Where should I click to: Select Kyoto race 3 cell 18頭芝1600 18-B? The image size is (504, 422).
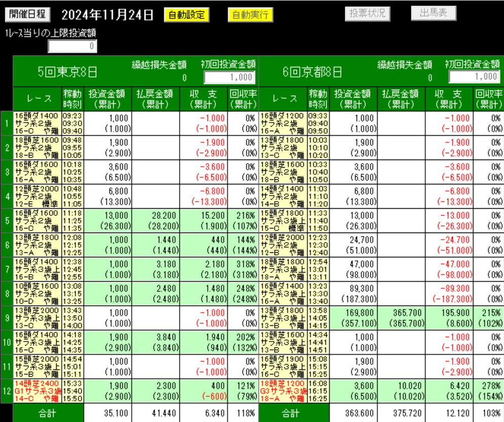(x=283, y=172)
